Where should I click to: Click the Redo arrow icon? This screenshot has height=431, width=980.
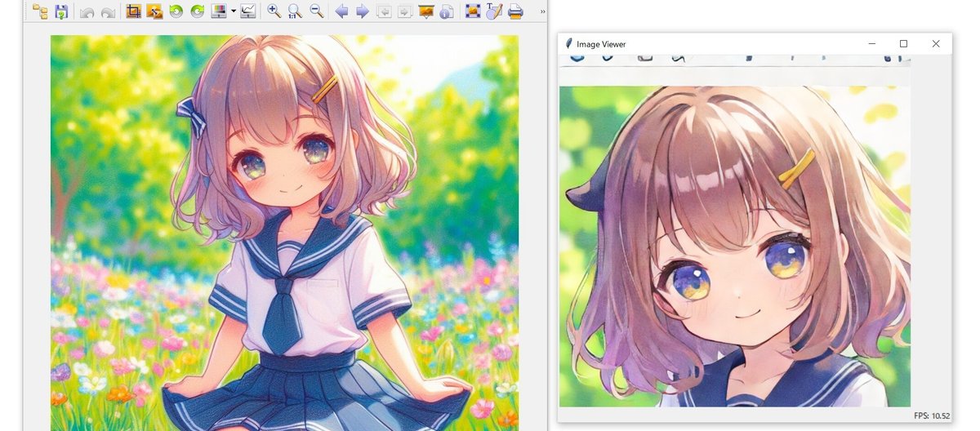108,11
